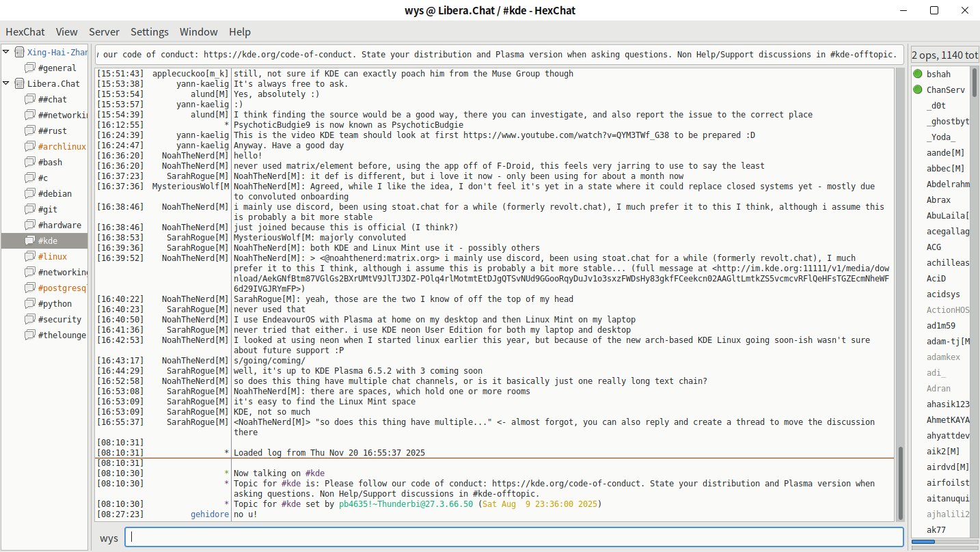The width and height of the screenshot is (980, 552).
Task: Click the blue meter below user list
Action: [923, 542]
